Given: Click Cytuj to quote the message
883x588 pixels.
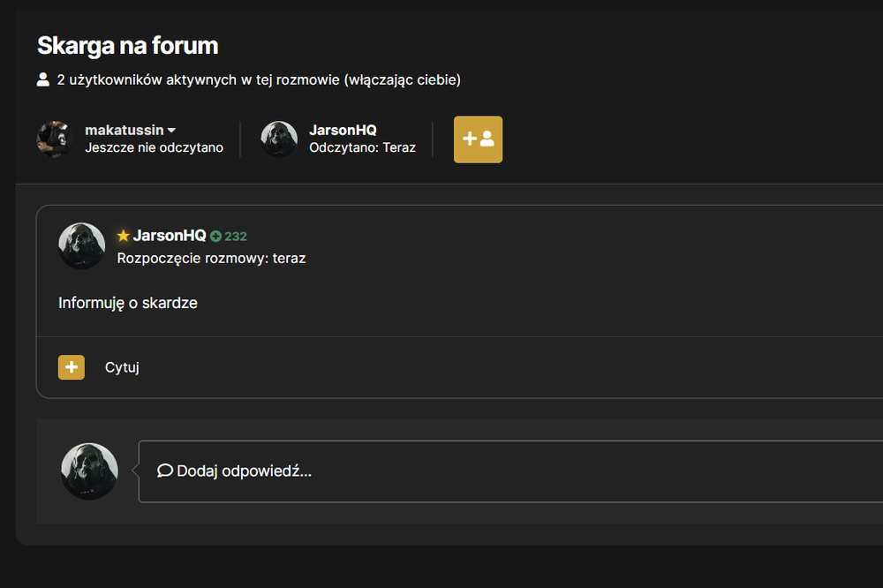Looking at the screenshot, I should coord(122,367).
